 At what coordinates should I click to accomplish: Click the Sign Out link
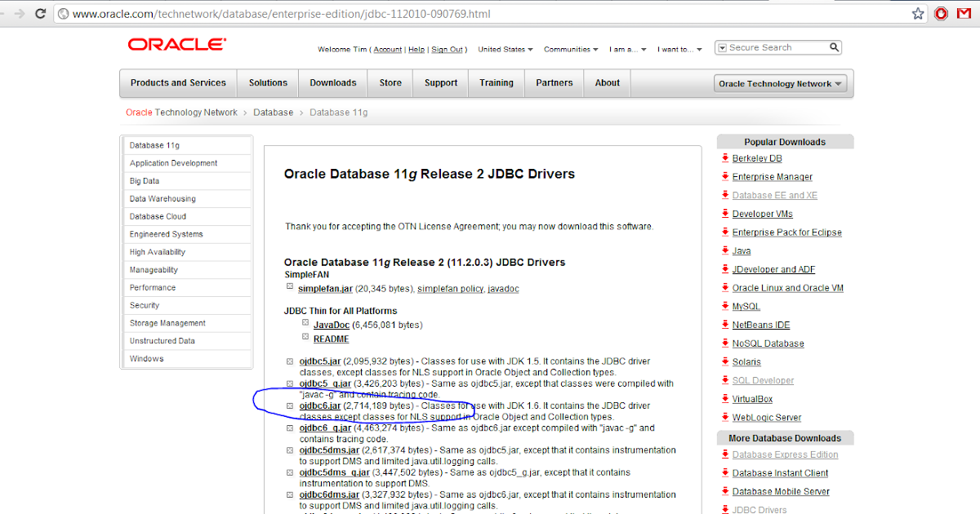[447, 50]
